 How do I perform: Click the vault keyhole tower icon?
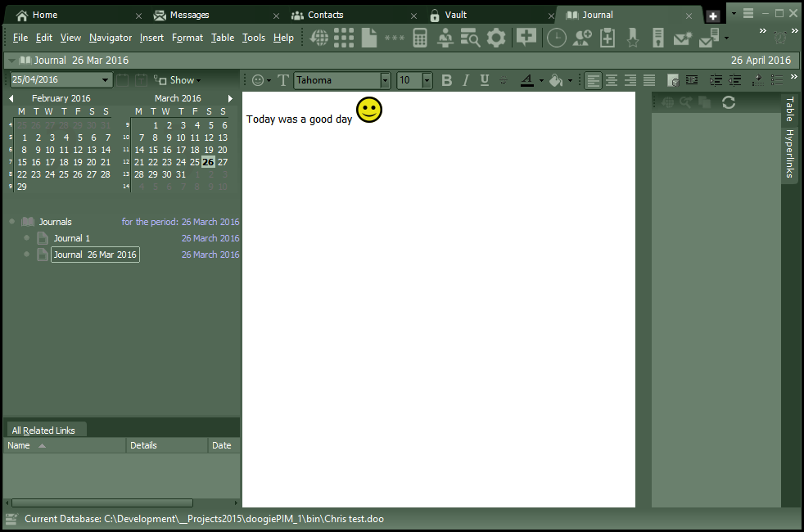pyautogui.click(x=658, y=38)
